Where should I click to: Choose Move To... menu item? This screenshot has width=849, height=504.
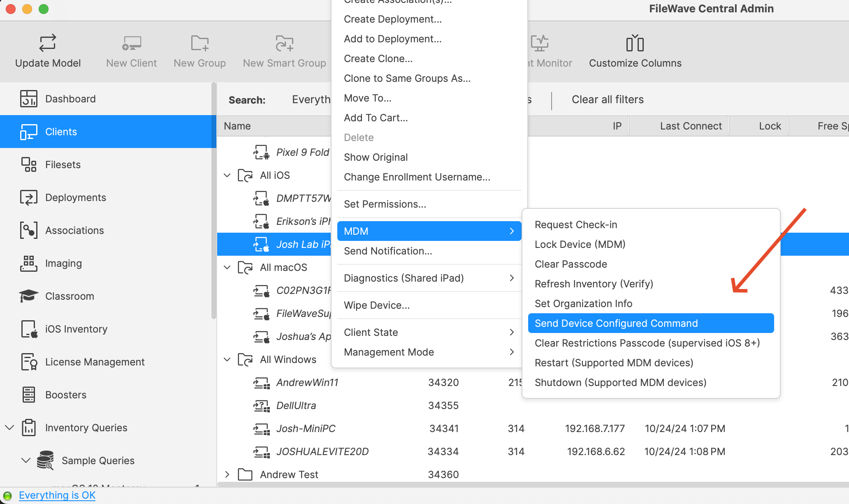[429, 98]
